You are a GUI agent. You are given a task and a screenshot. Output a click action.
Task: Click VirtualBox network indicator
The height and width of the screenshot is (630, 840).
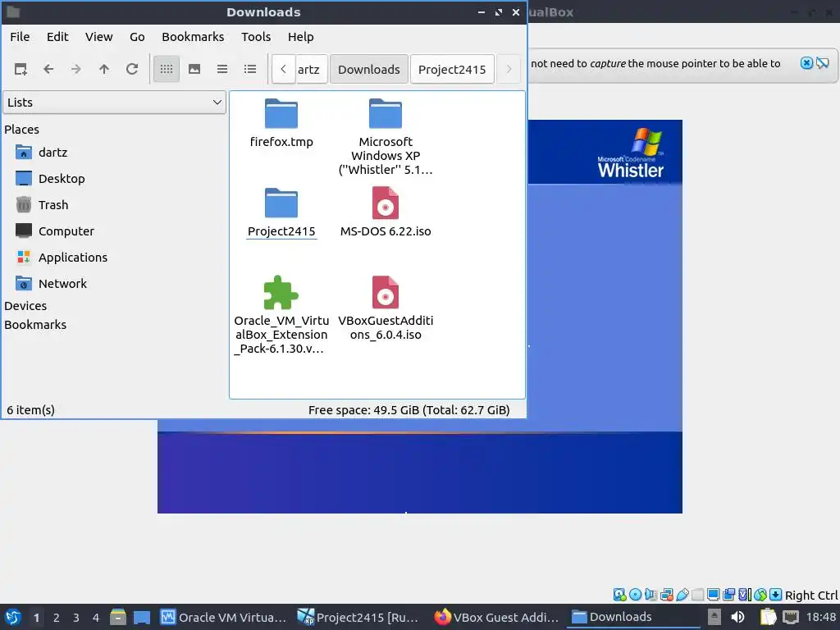tap(666, 595)
